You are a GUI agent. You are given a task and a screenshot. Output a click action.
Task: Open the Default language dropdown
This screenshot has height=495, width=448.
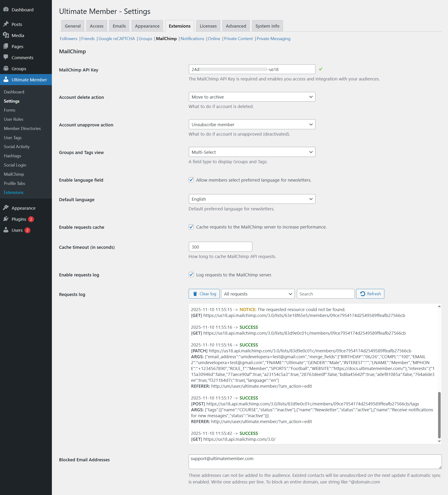pyautogui.click(x=252, y=199)
